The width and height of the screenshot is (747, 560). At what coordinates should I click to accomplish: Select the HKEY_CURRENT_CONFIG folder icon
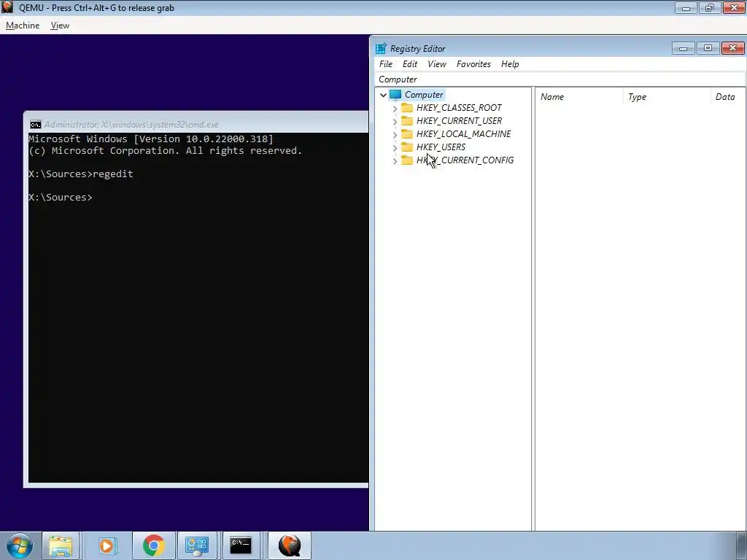click(x=407, y=160)
